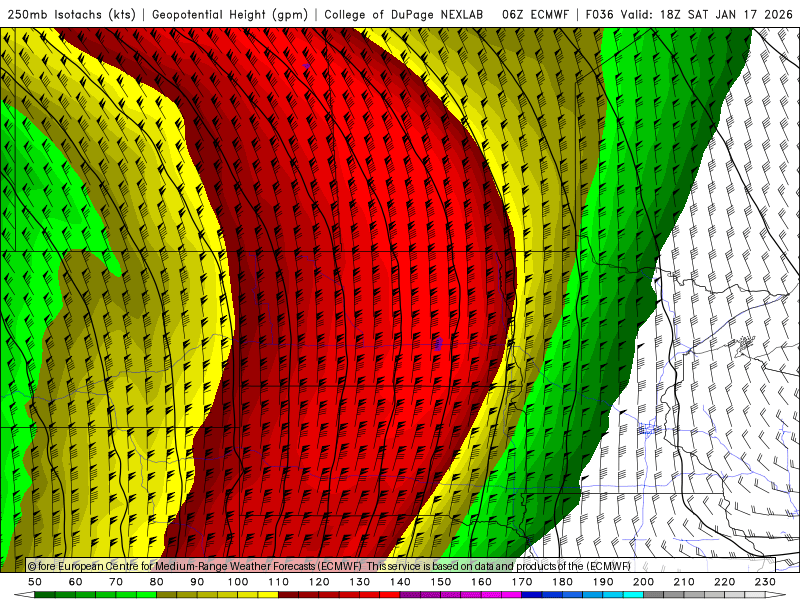The width and height of the screenshot is (800, 600).
Task: Click the legend value 130
Action: (360, 582)
